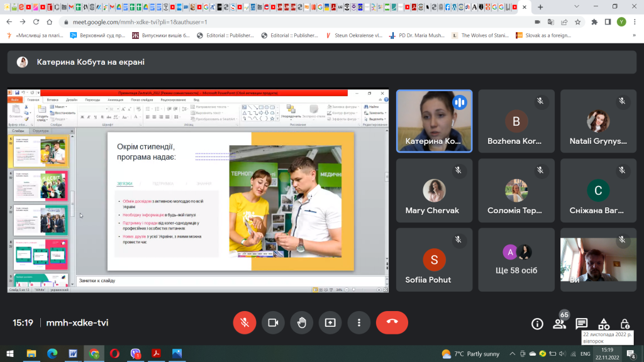Raise hand in the meeting
Image resolution: width=644 pixels, height=362 pixels.
[x=301, y=322]
